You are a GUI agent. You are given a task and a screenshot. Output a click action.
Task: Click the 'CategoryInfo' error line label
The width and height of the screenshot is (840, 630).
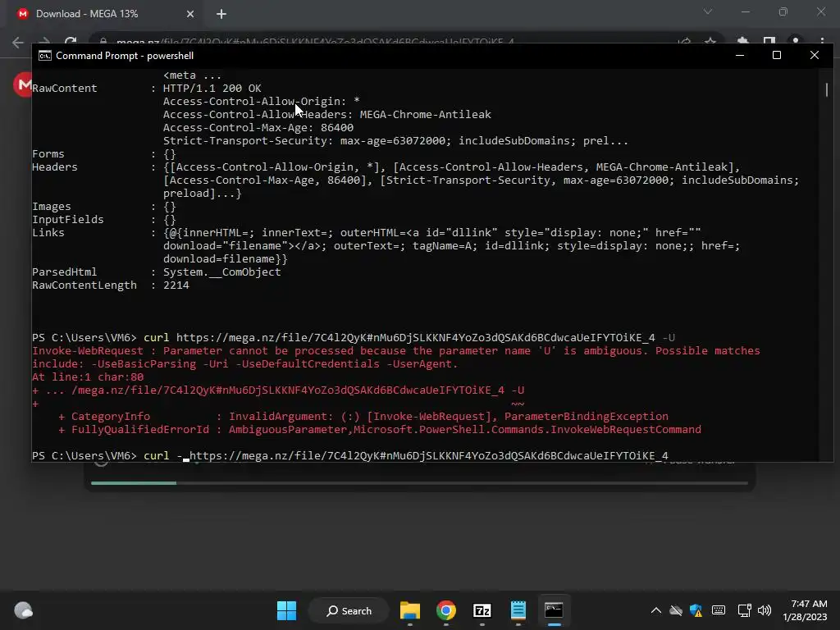(x=111, y=416)
